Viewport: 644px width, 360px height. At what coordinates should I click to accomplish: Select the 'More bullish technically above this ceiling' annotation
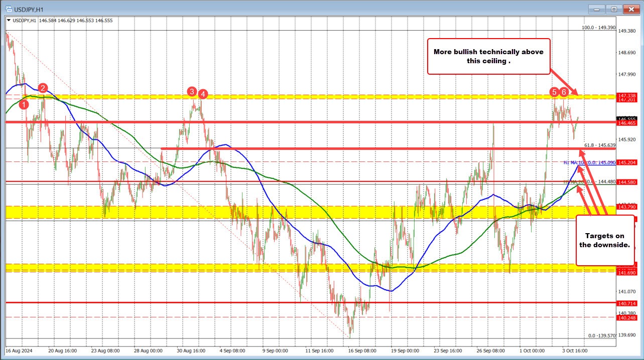[x=488, y=56]
